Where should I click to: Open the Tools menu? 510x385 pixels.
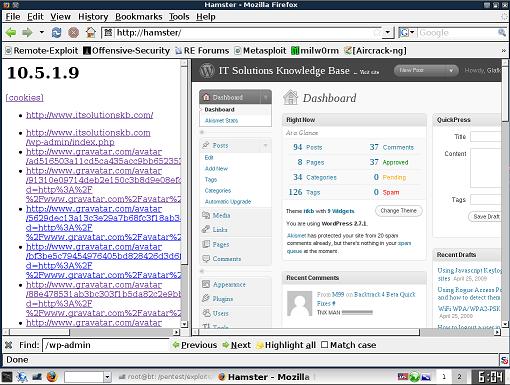click(x=179, y=17)
